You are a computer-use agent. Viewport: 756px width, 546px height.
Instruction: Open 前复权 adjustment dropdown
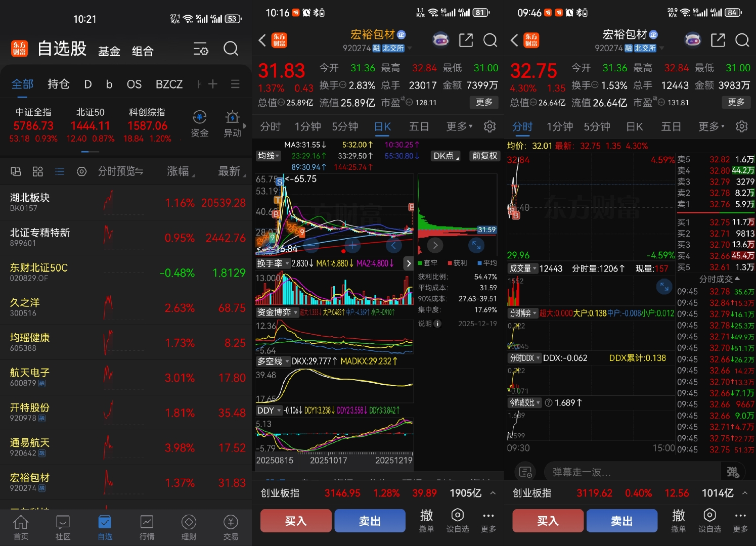point(484,156)
